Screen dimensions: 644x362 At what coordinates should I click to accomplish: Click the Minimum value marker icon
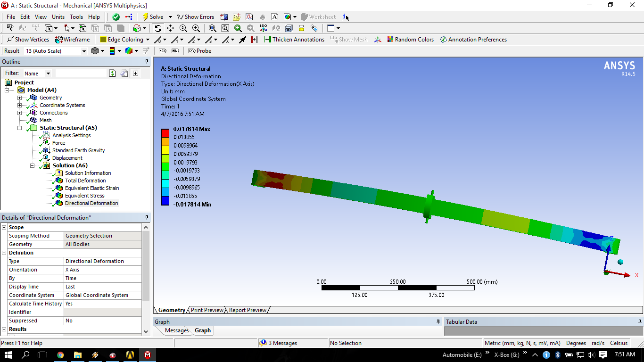[x=175, y=51]
